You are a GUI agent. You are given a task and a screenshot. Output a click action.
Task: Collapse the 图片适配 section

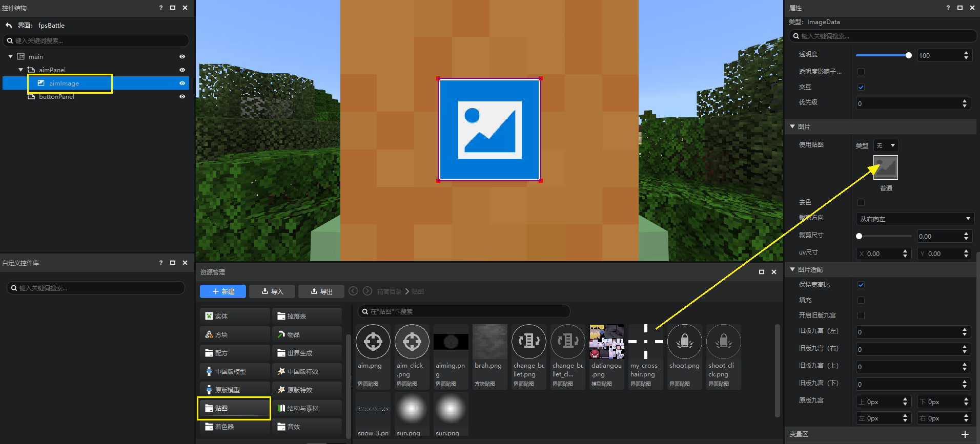pos(792,269)
